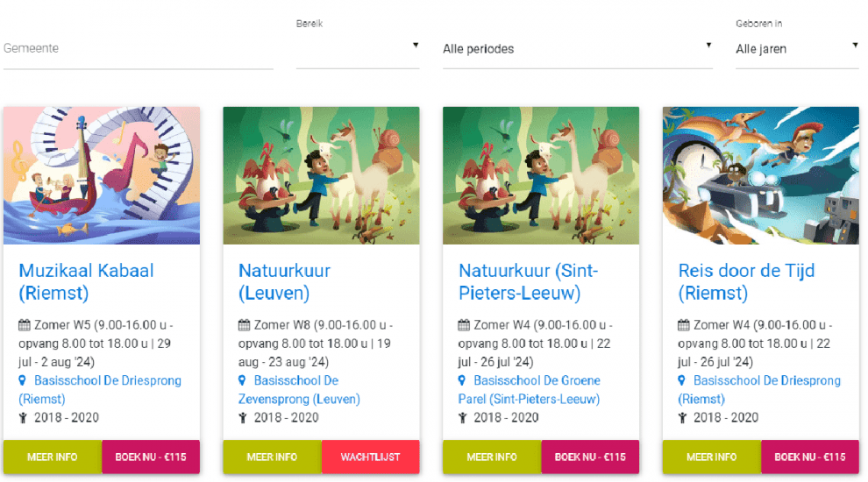
Task: Open Muzikaal Kabaal (Riemst) title link
Action: tap(86, 281)
